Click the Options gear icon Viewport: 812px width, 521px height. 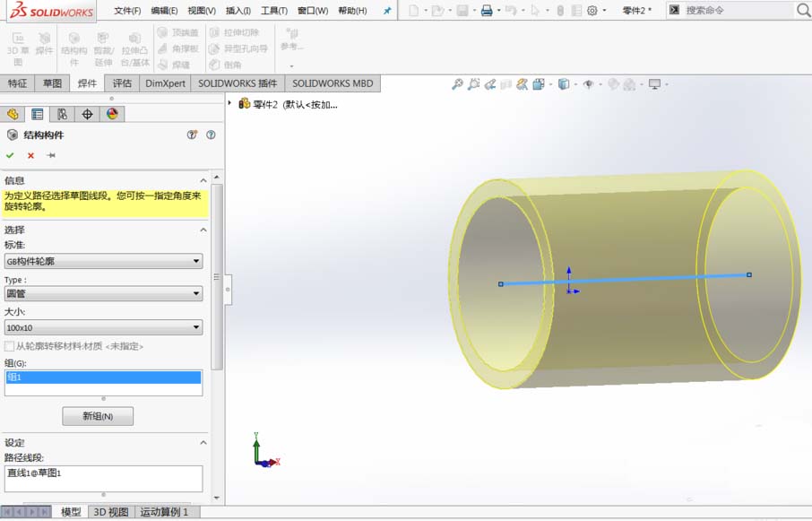pos(592,10)
